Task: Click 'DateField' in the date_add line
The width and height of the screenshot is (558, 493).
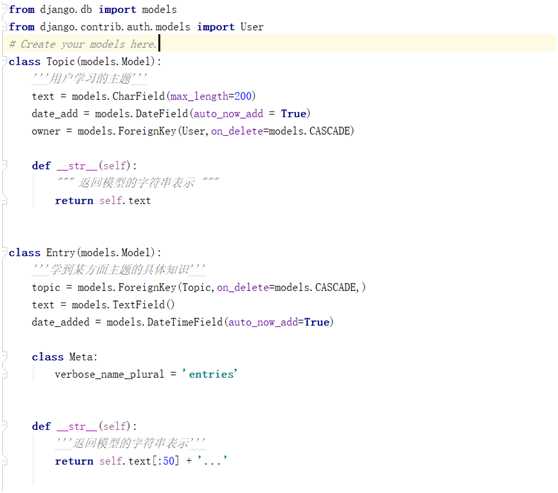Action: point(162,114)
